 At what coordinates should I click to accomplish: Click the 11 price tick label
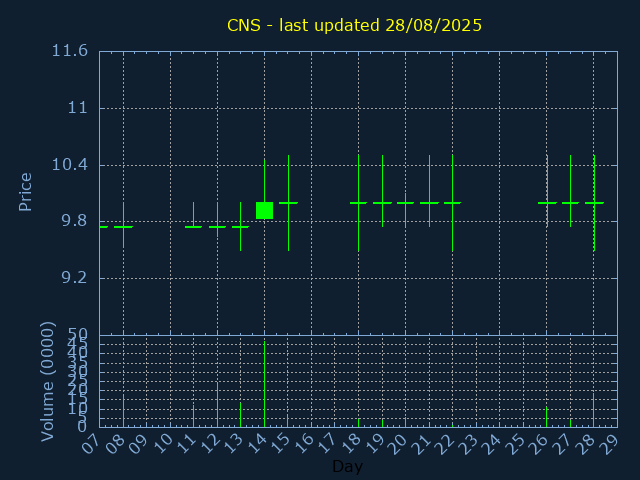[78, 108]
